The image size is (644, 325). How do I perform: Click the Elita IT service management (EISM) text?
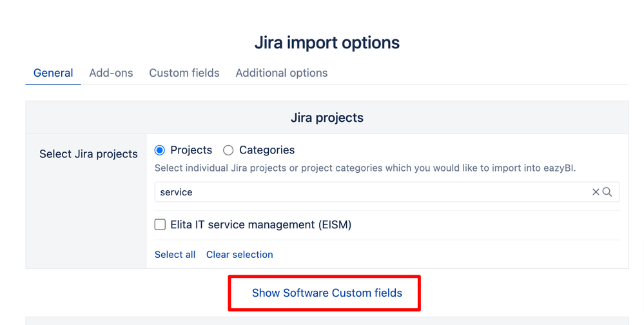[260, 225]
